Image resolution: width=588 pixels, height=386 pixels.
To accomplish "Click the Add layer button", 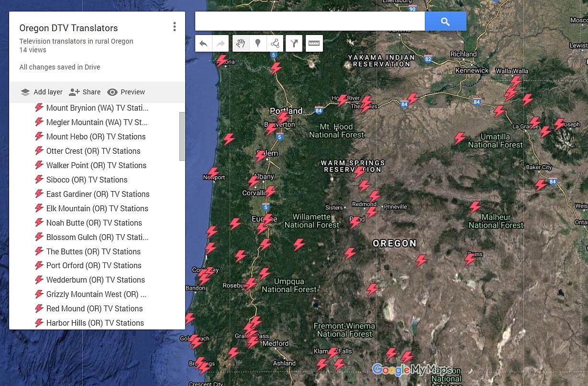I will tap(42, 92).
